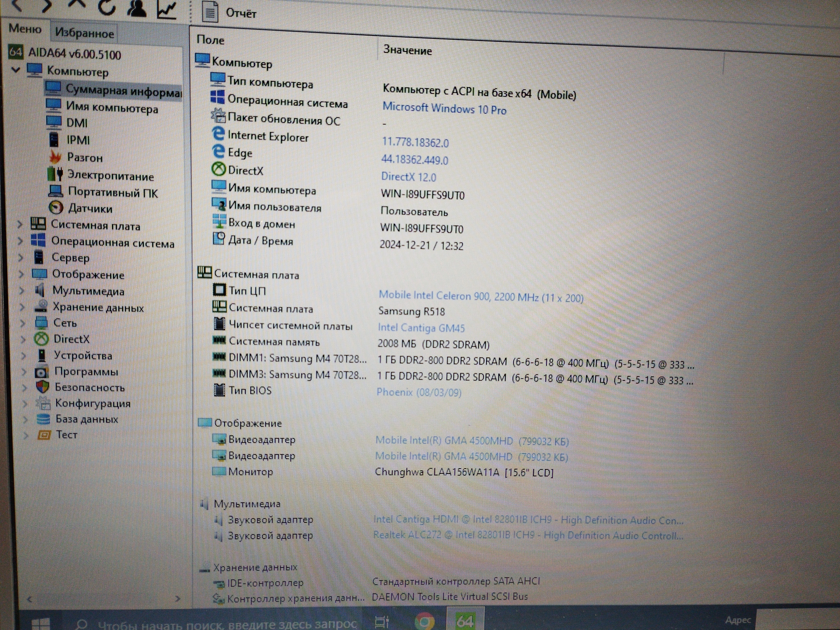Select the Монитор row
The height and width of the screenshot is (630, 840).
[383, 472]
